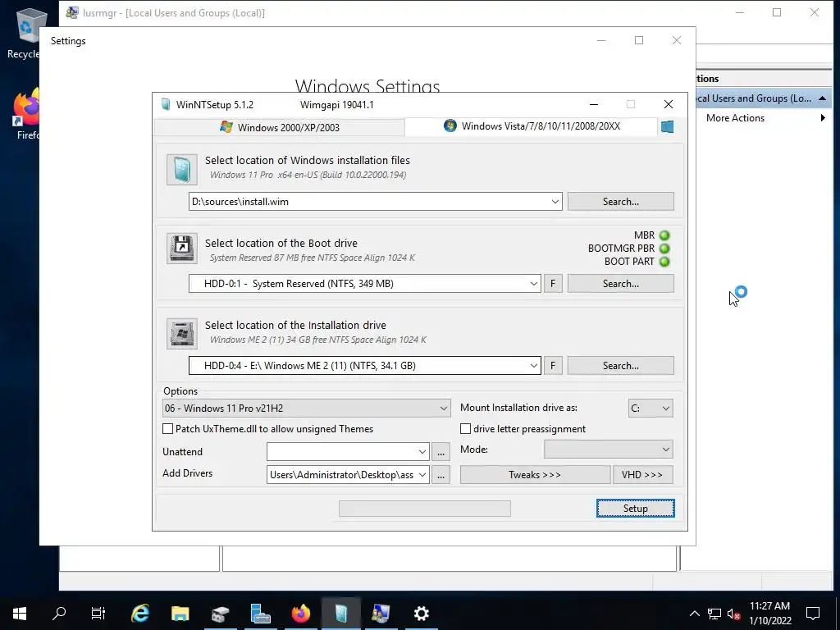This screenshot has height=630, width=840.
Task: Expand the install.wim path dropdown
Action: pyautogui.click(x=555, y=202)
